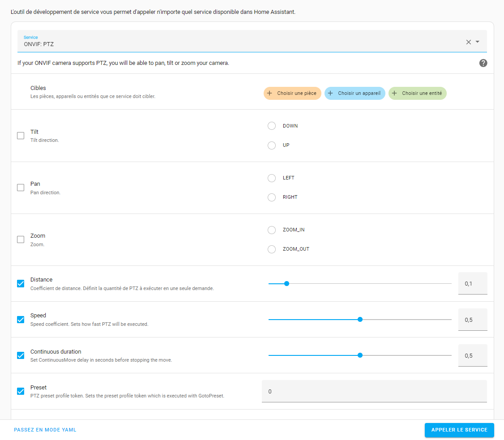Viewport: 504px width, 440px height.
Task: Click the plus icon on Choisir une pièce
Action: pyautogui.click(x=269, y=93)
